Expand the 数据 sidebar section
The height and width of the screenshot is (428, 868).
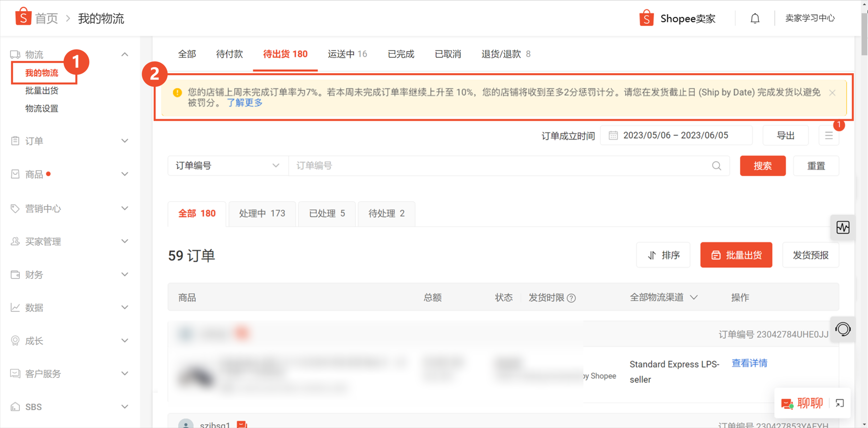[125, 307]
